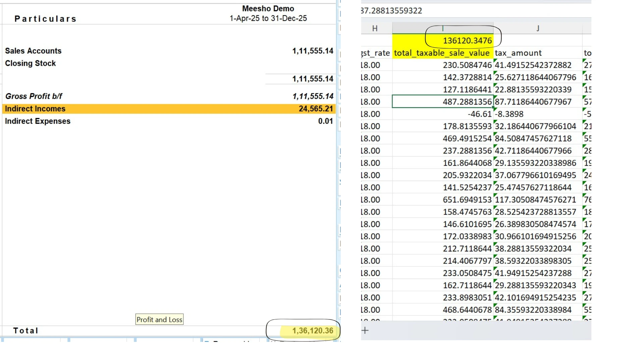Click the Profit and Loss label
The image size is (644, 362).
pyautogui.click(x=159, y=319)
